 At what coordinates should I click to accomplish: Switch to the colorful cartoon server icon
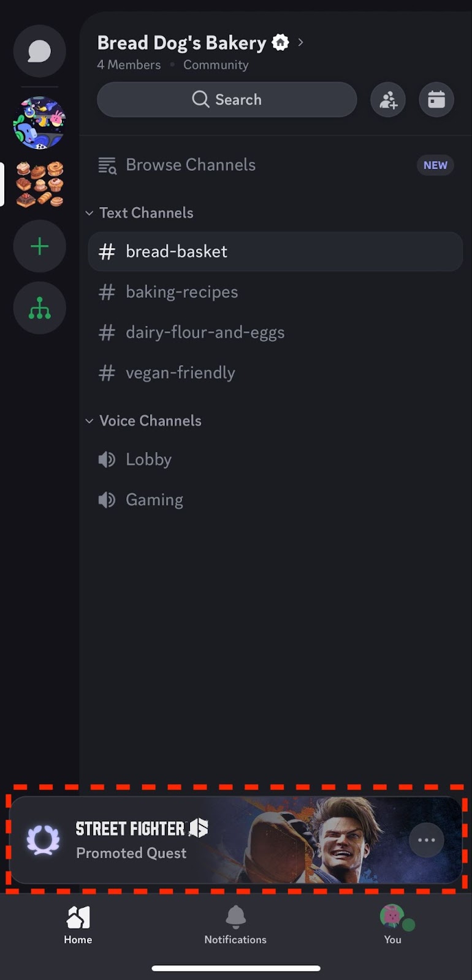click(x=39, y=123)
